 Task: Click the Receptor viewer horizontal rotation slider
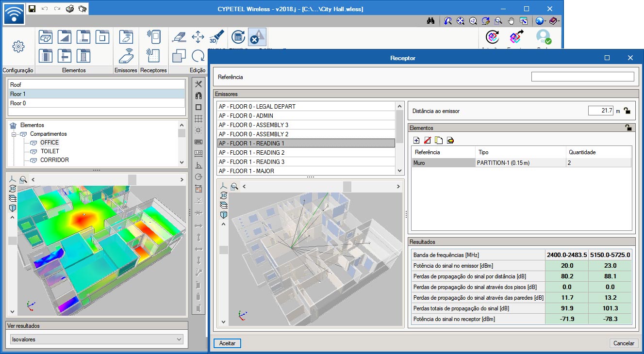(347, 186)
